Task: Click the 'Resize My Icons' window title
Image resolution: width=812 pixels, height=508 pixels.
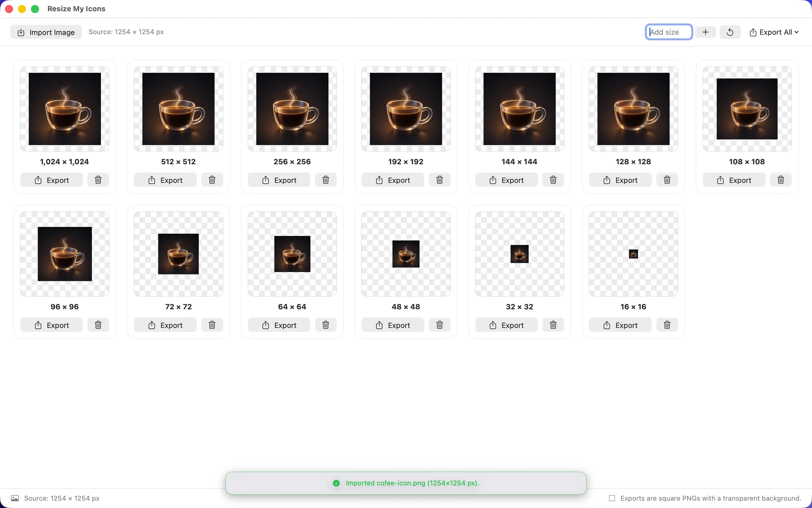Action: (76, 9)
